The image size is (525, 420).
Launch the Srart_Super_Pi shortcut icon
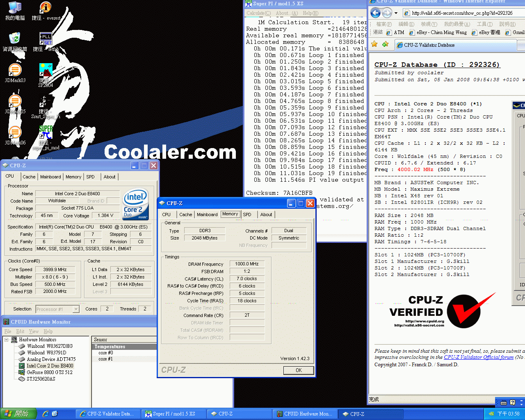coord(46,107)
